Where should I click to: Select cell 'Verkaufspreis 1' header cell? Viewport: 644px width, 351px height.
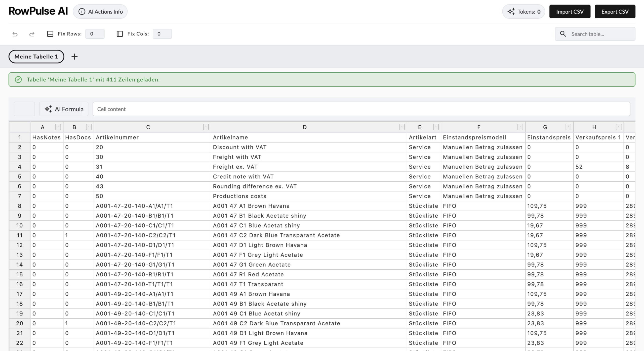pos(599,137)
